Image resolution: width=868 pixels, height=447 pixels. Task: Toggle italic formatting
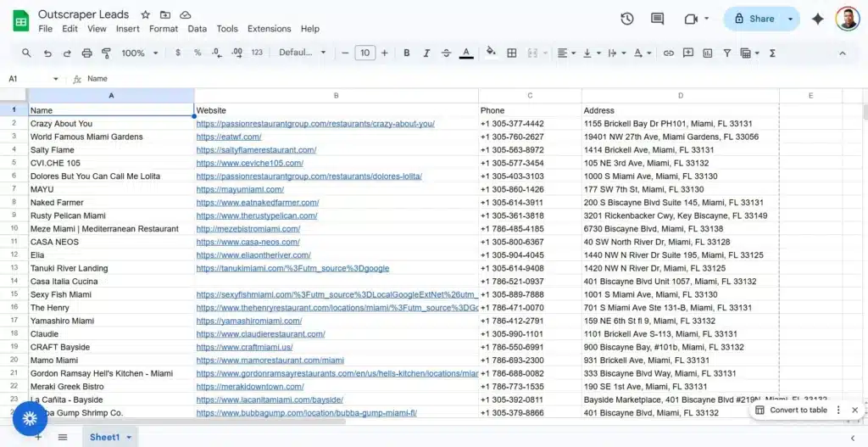pos(426,53)
